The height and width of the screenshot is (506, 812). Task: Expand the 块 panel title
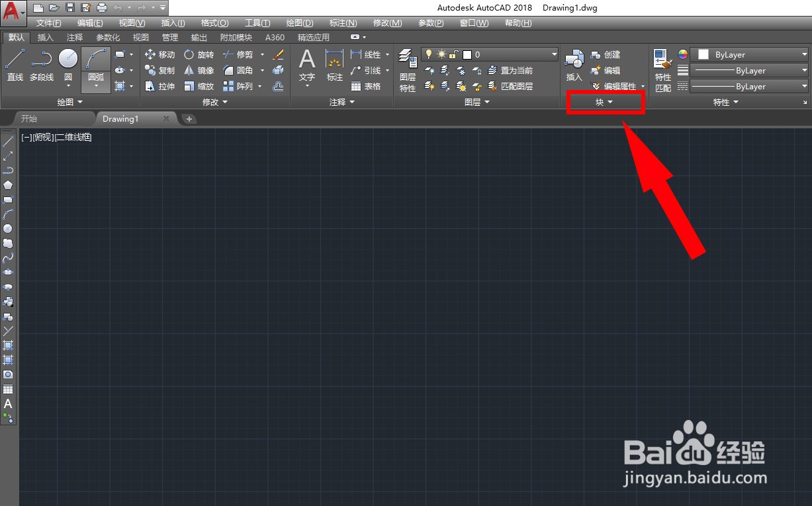604,102
